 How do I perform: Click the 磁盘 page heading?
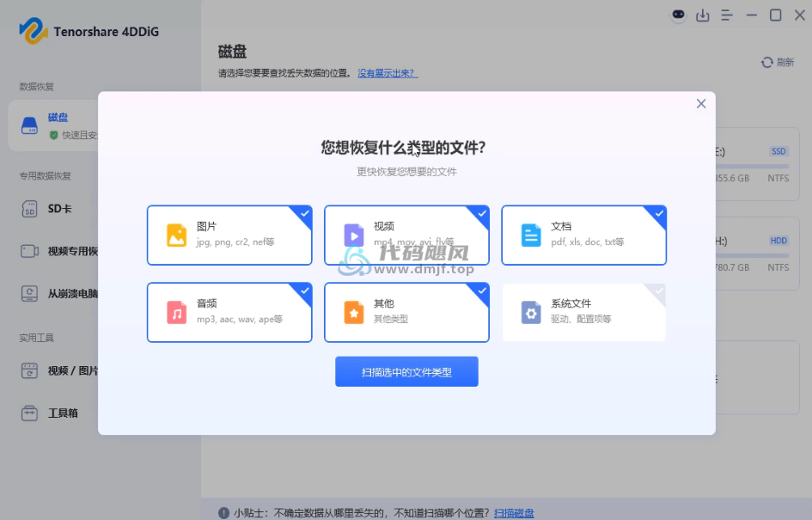coord(233,52)
